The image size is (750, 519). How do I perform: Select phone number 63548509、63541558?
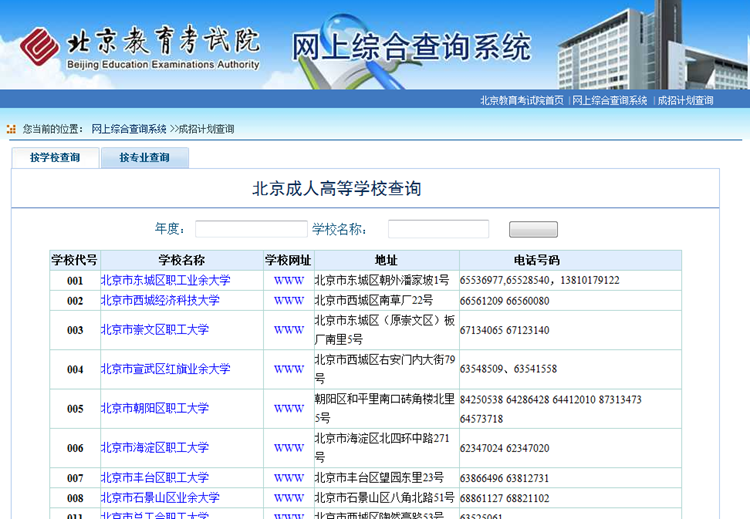[x=508, y=369]
